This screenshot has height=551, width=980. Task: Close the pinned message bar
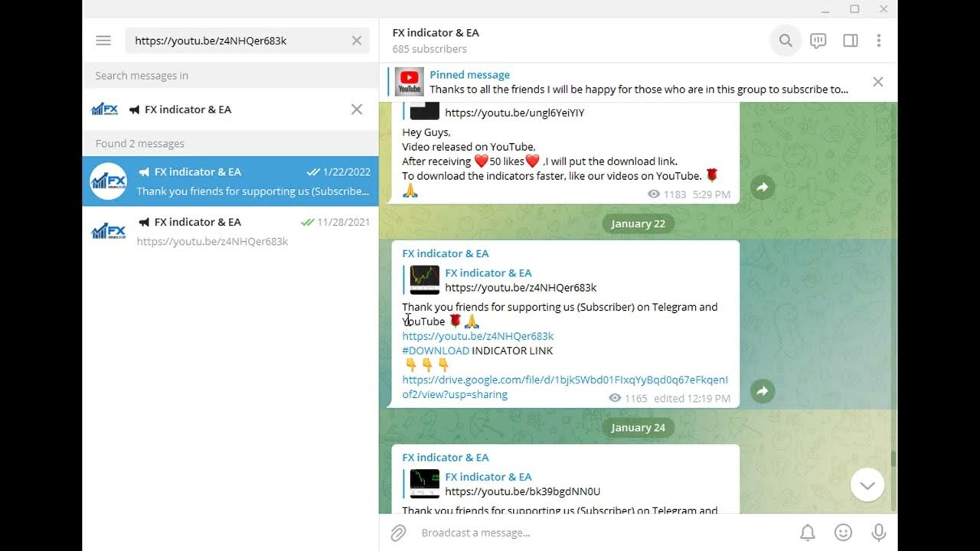(x=878, y=82)
